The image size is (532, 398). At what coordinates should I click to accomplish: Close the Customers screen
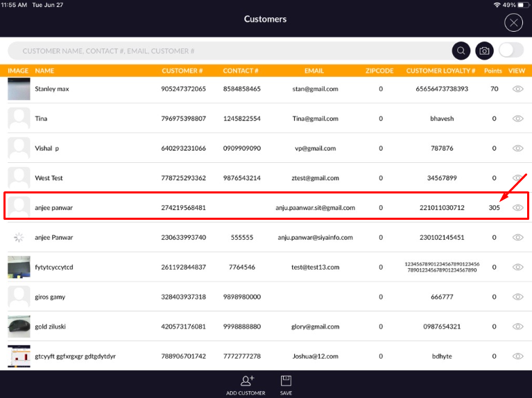tap(513, 23)
